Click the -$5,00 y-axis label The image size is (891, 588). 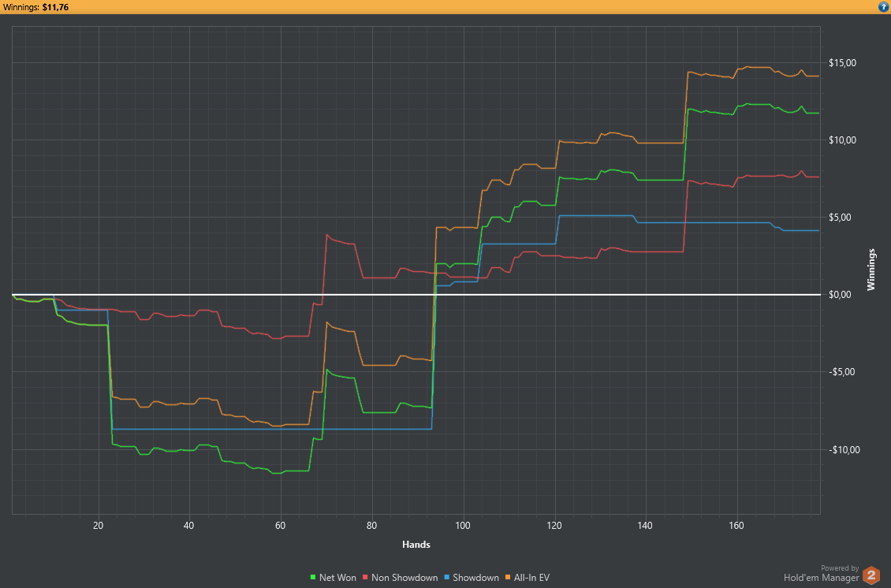[842, 372]
